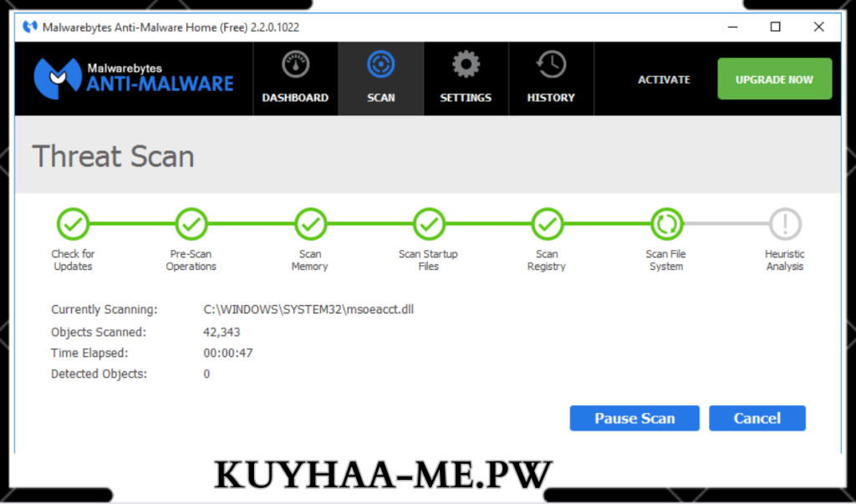Minimize the Malwarebytes window
Viewport: 856px width, 504px height.
pos(732,27)
